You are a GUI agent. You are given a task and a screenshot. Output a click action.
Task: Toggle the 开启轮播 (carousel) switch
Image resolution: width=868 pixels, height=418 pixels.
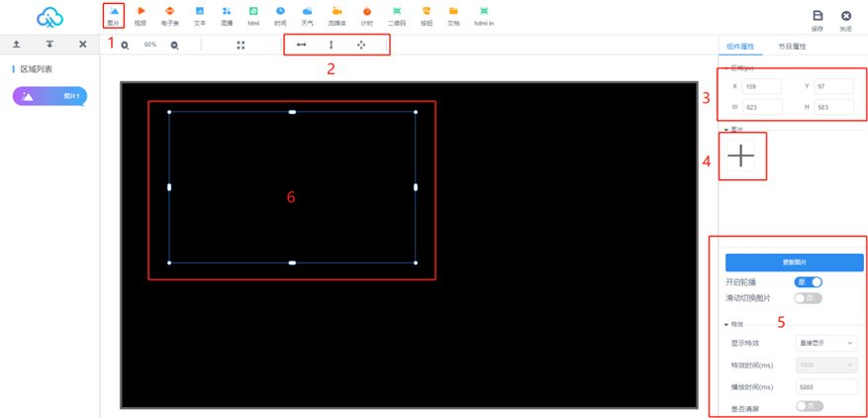click(x=809, y=282)
